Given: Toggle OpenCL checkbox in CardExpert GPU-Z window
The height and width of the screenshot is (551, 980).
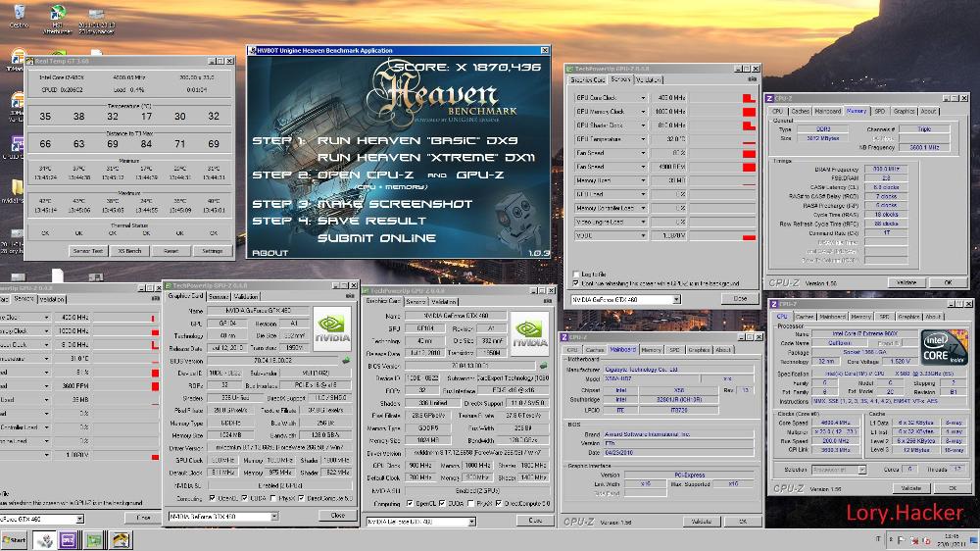Looking at the screenshot, I should click(x=410, y=503).
